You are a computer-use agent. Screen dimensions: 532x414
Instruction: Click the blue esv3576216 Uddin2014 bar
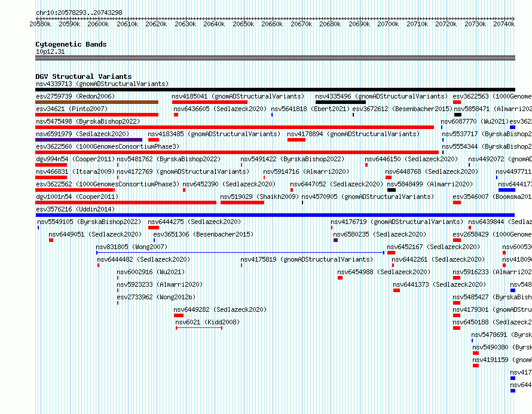click(x=275, y=215)
